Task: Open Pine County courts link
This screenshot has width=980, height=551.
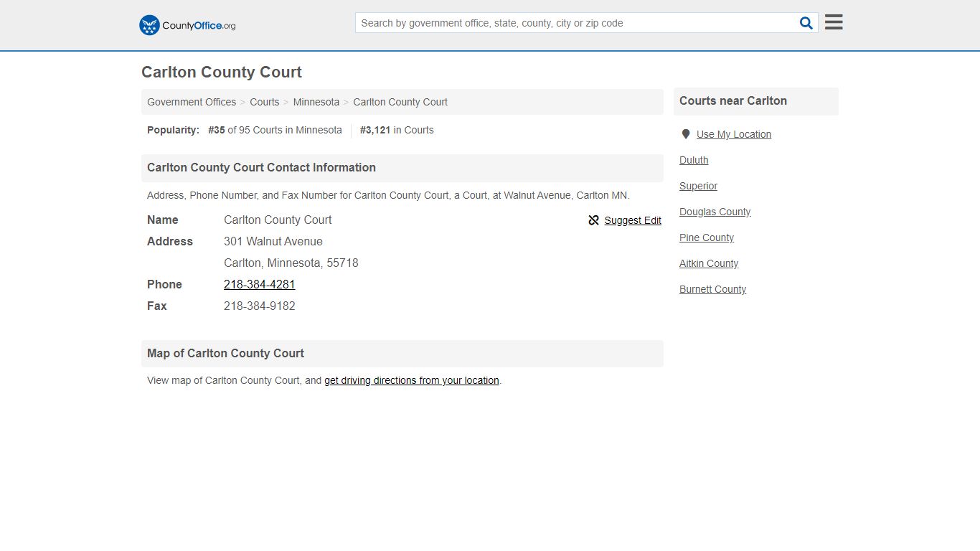Action: point(707,237)
